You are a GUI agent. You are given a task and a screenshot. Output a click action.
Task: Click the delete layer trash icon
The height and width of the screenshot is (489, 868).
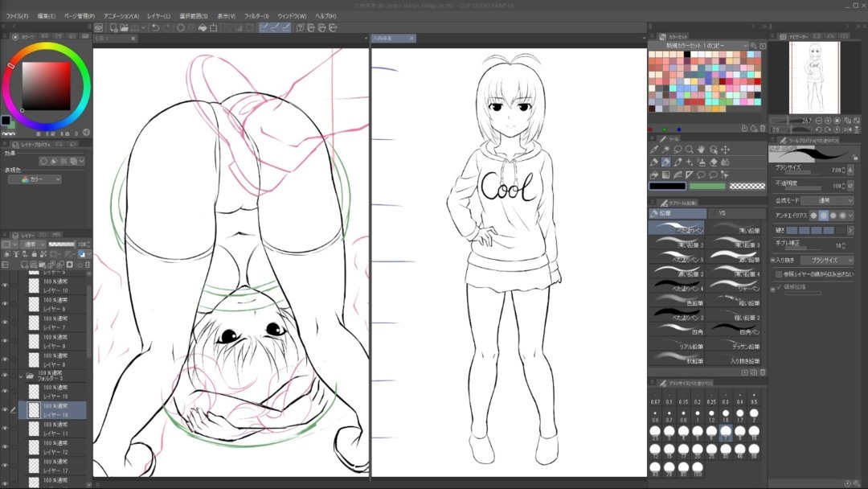coord(88,265)
